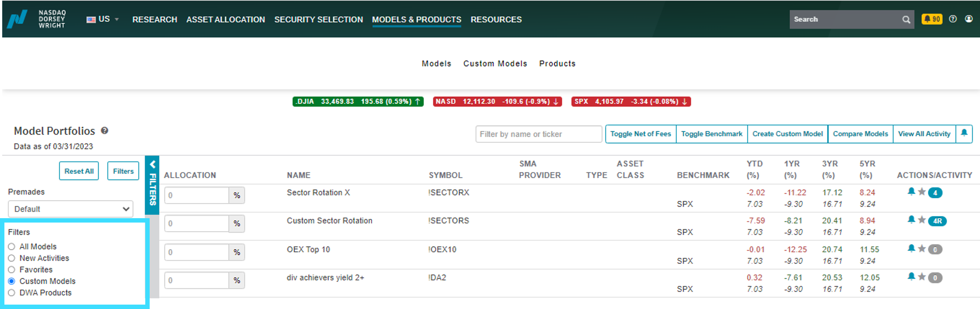
Task: Click the allocation input for div achievers yield 2+
Action: [197, 280]
